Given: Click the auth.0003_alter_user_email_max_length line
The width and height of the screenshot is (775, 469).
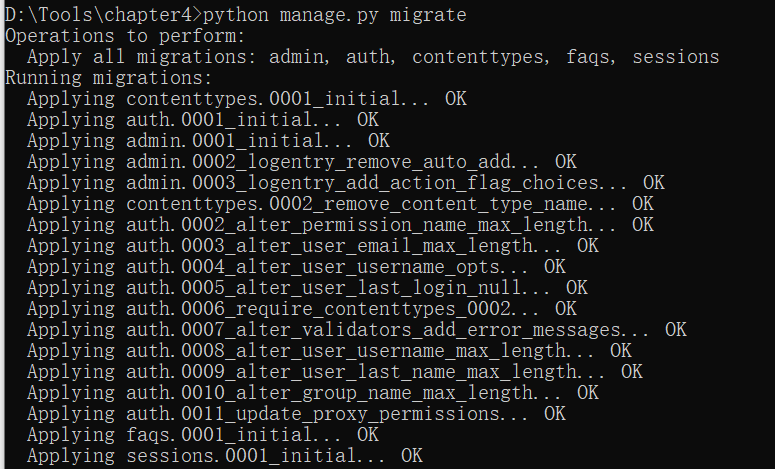Looking at the screenshot, I should (x=312, y=245).
